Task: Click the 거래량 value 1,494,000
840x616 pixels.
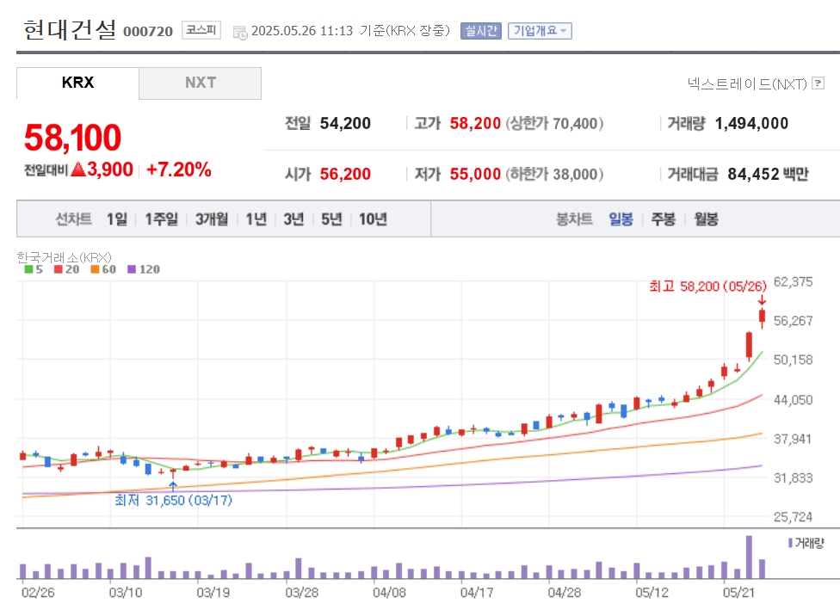Action: 751,123
